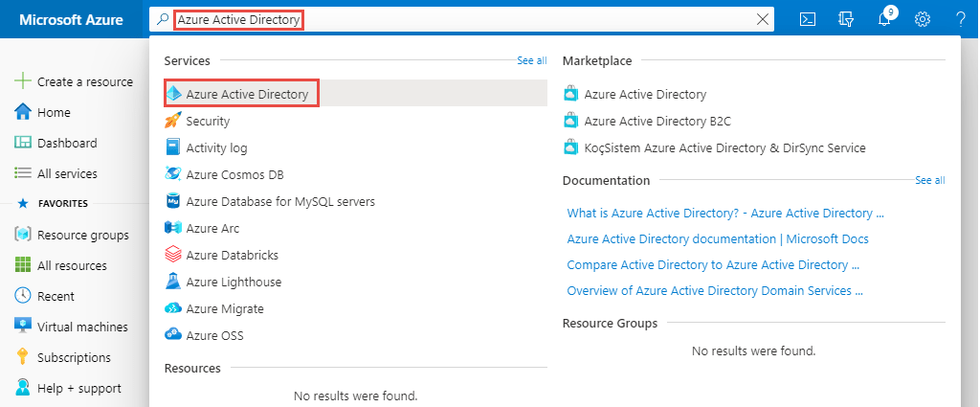Open Overview of Azure AD Domain Services doc
Viewport: 980px width, 407px height.
pyautogui.click(x=715, y=290)
